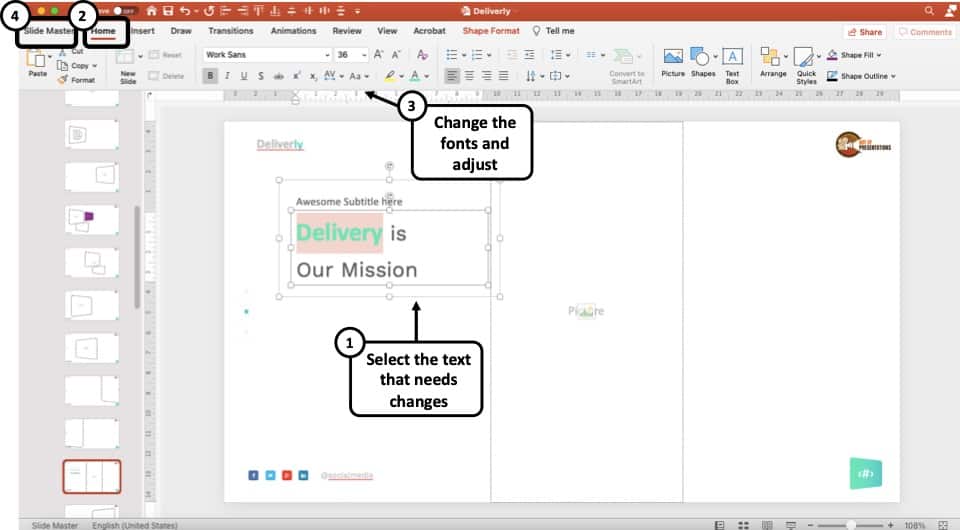Expand the Paste options arrow
The image size is (960, 530).
50,57
